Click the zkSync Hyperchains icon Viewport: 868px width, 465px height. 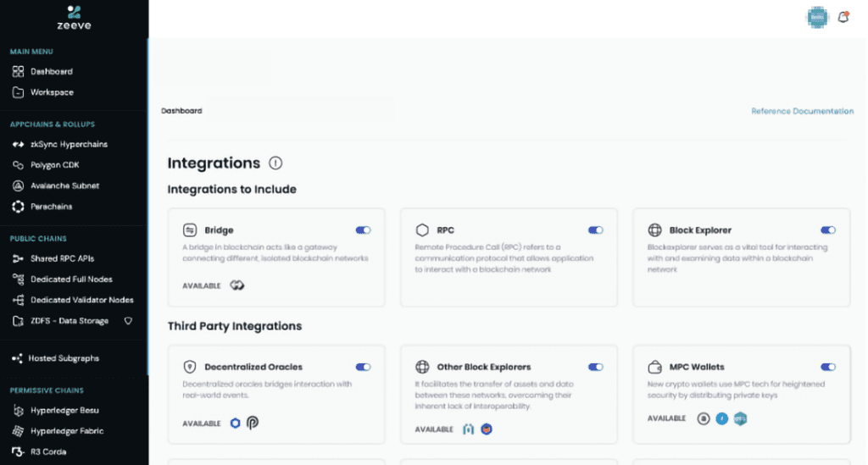[19, 144]
